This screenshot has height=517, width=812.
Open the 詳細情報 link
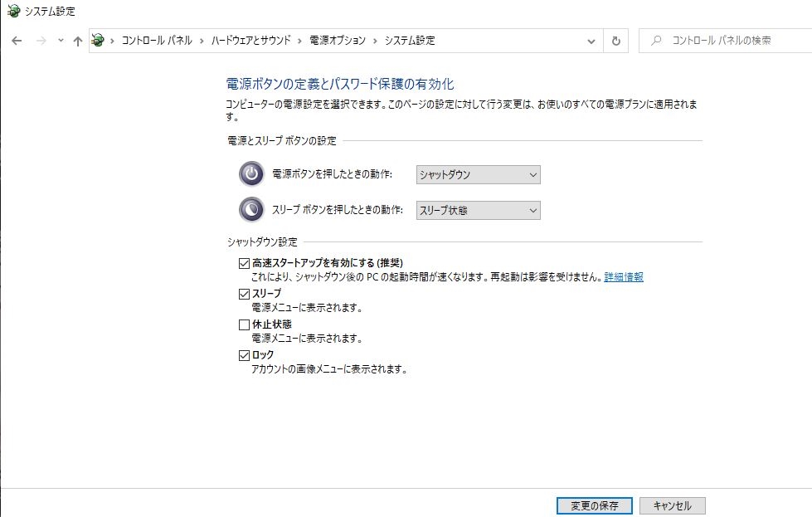click(624, 277)
